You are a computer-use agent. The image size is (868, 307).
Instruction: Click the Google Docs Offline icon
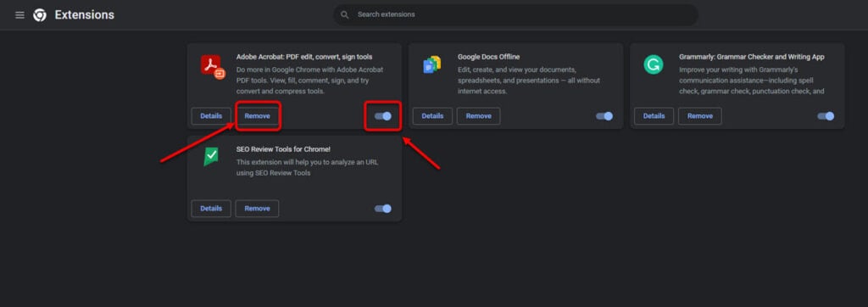[x=431, y=64]
